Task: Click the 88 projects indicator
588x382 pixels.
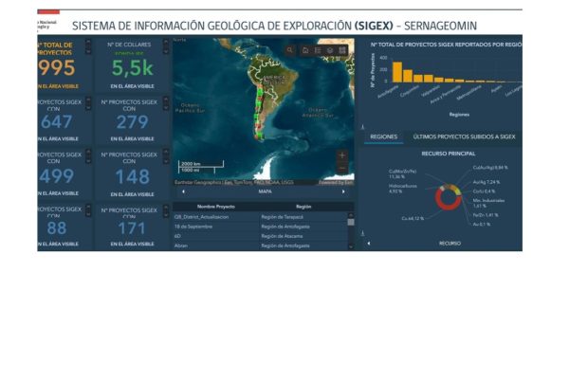Action: (57, 228)
